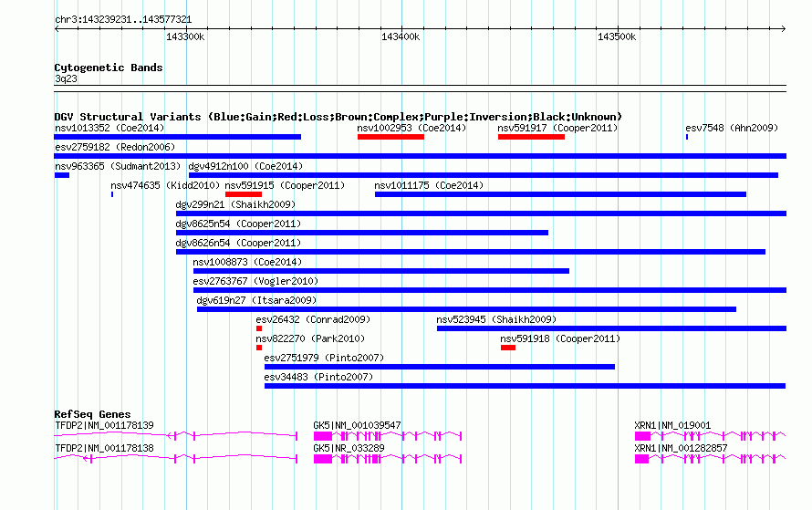Screen dimensions: 812x510
Task: Click the dgv8625n54 (Cooper2011) blue bar
Action: (x=362, y=233)
